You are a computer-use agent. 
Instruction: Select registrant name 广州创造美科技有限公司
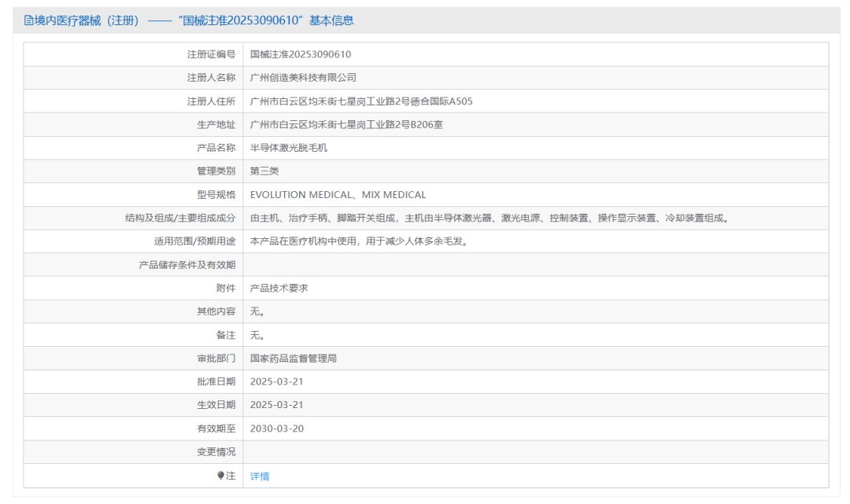coord(303,78)
